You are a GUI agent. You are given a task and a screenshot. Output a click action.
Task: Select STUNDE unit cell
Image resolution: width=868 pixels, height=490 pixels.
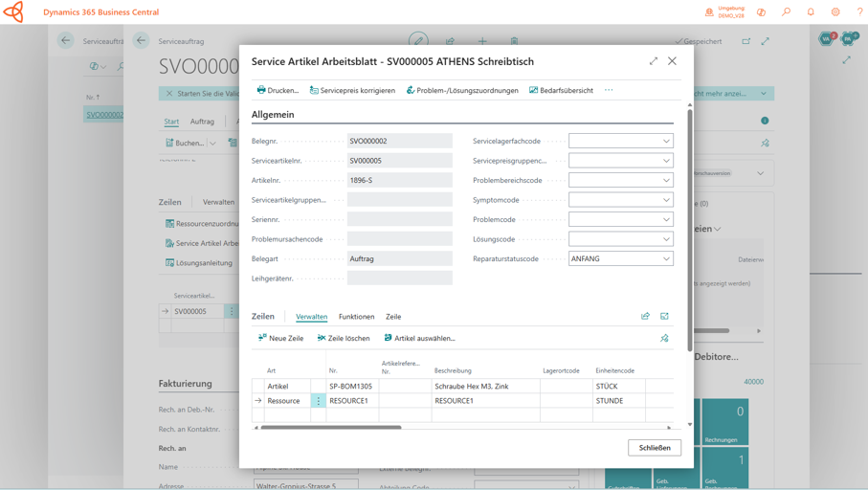[618, 400]
